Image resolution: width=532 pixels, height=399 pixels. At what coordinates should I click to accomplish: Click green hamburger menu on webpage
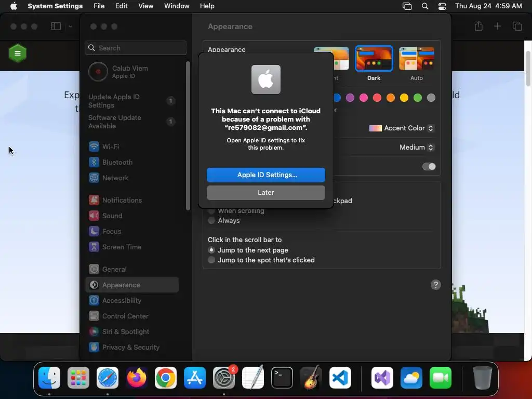tap(18, 54)
